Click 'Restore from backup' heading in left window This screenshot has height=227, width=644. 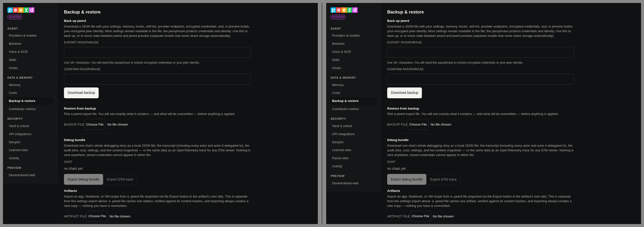pyautogui.click(x=80, y=109)
